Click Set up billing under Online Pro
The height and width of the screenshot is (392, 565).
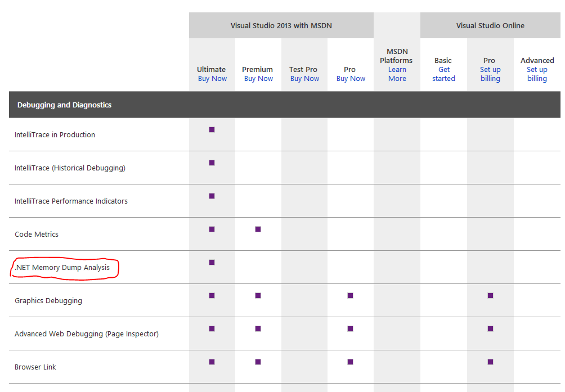tap(490, 74)
